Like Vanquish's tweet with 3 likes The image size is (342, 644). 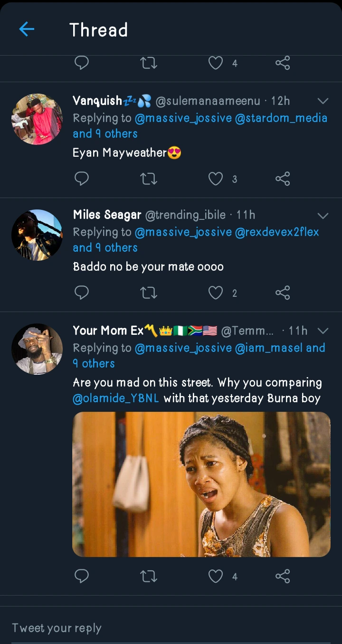coord(216,179)
